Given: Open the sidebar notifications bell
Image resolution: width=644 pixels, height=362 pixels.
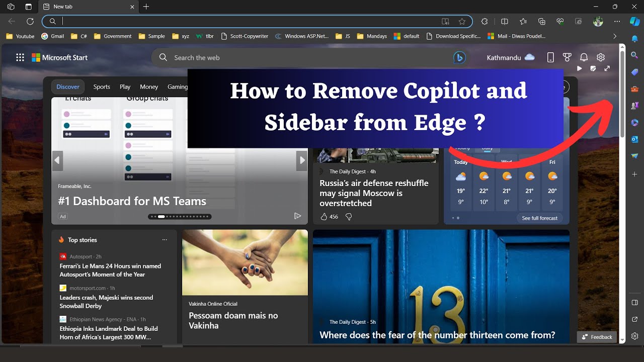Looking at the screenshot, I should 634,39.
